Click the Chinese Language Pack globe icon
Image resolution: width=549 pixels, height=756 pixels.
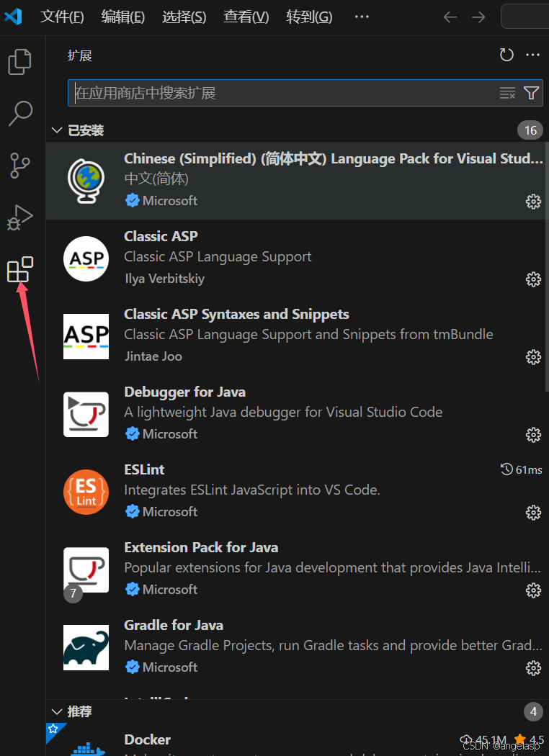click(86, 181)
